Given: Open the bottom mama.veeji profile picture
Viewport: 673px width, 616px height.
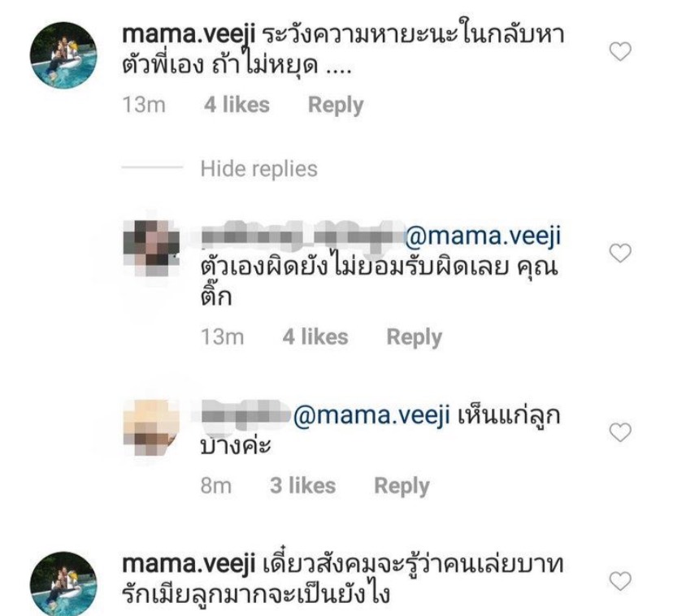Looking at the screenshot, I should point(63,585).
